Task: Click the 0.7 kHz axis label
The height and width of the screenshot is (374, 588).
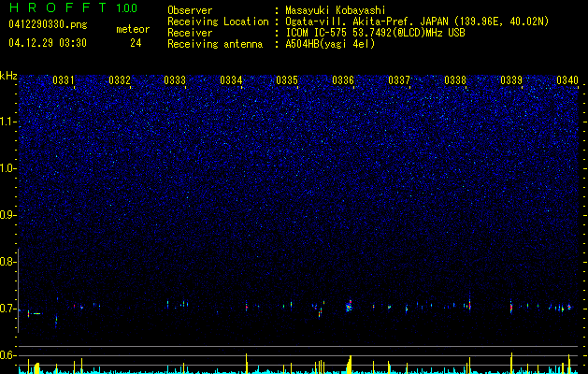Action: coord(8,309)
